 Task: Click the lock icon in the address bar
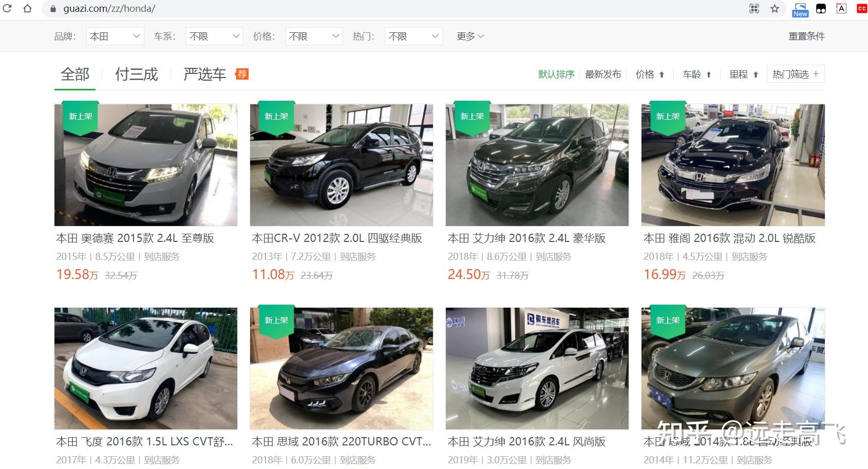[x=52, y=9]
